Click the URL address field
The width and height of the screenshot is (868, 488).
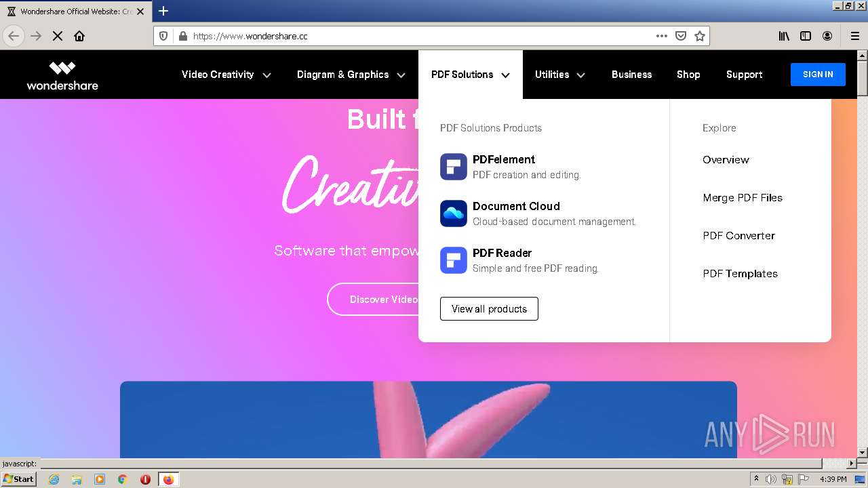(x=420, y=36)
